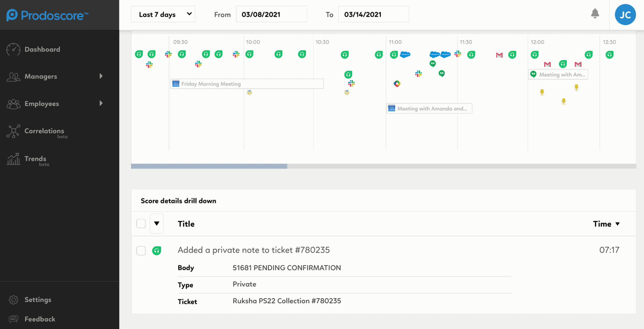Click the 'Private' type value

(245, 284)
